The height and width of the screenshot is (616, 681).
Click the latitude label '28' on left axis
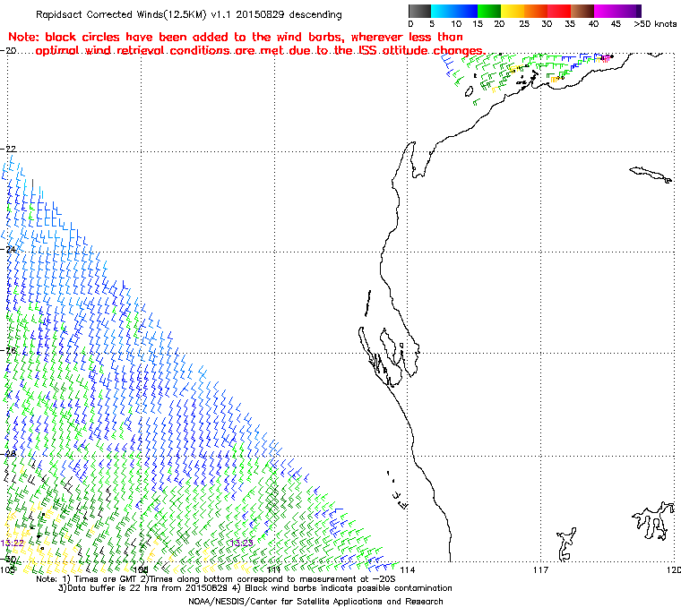pos(11,453)
